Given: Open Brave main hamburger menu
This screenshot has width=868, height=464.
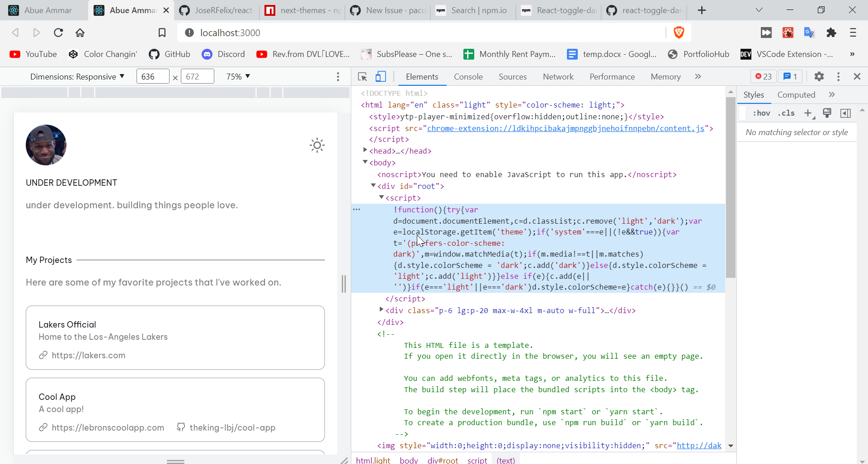Looking at the screenshot, I should click(x=853, y=33).
